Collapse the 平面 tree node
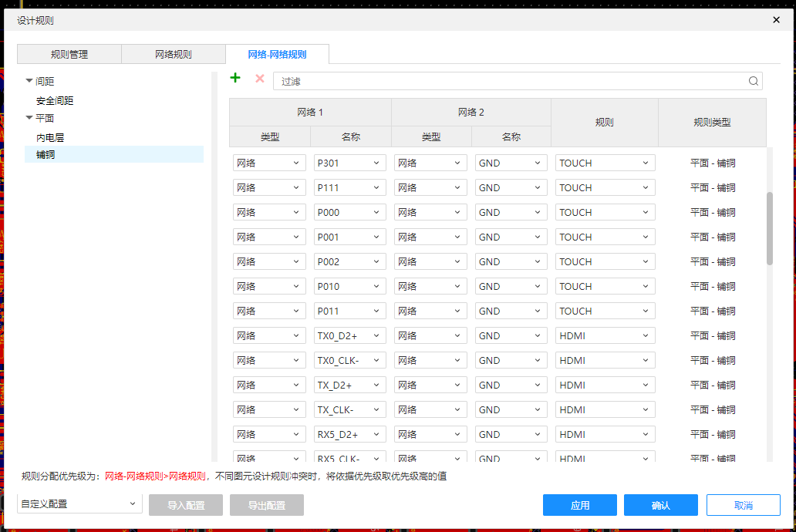 [29, 118]
